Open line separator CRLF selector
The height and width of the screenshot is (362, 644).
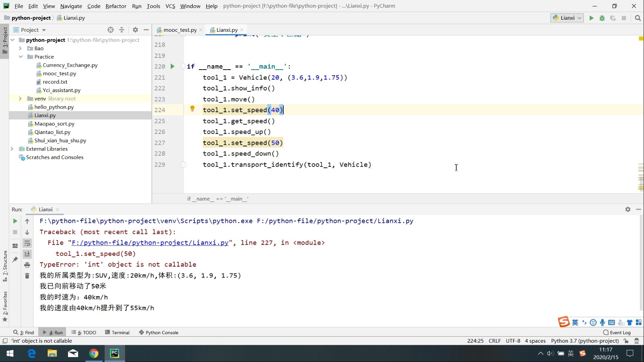click(x=495, y=341)
